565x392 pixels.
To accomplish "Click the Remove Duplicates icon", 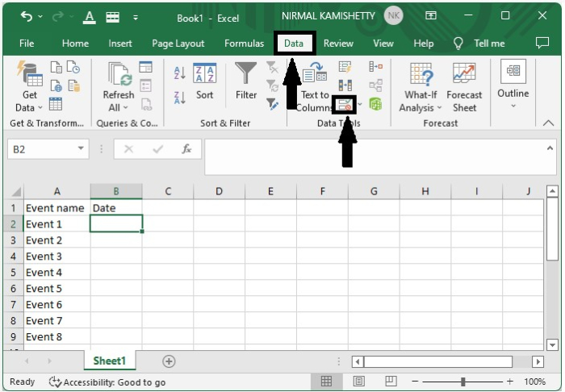I will pyautogui.click(x=345, y=85).
